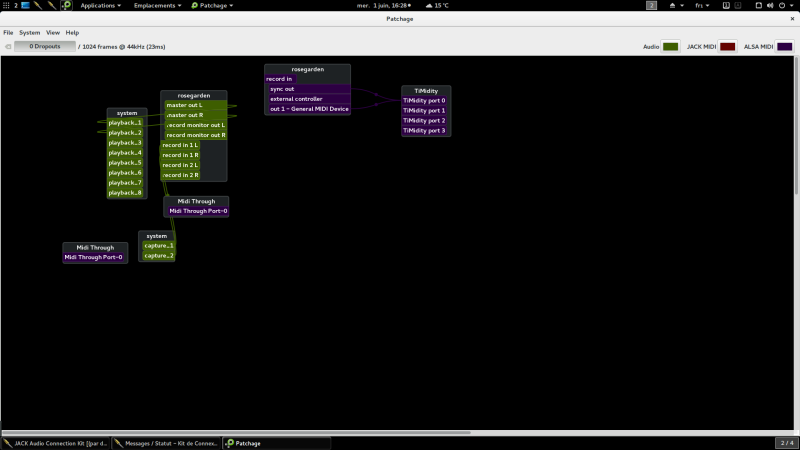Click the JACK MIDI color swatch
The width and height of the screenshot is (800, 450).
pyautogui.click(x=728, y=46)
